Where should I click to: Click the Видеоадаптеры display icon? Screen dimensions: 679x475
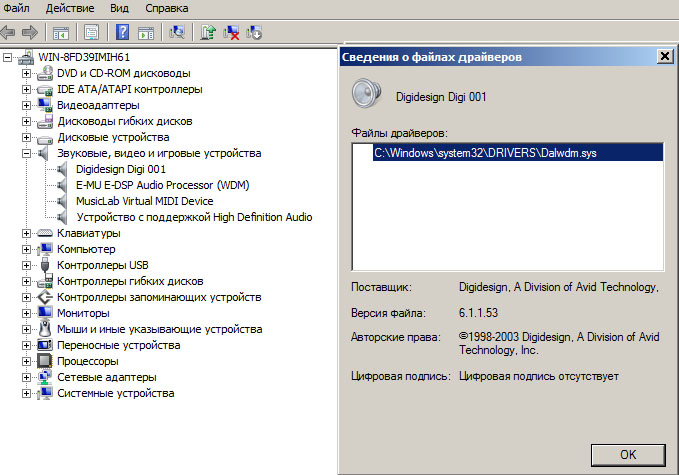click(45, 105)
